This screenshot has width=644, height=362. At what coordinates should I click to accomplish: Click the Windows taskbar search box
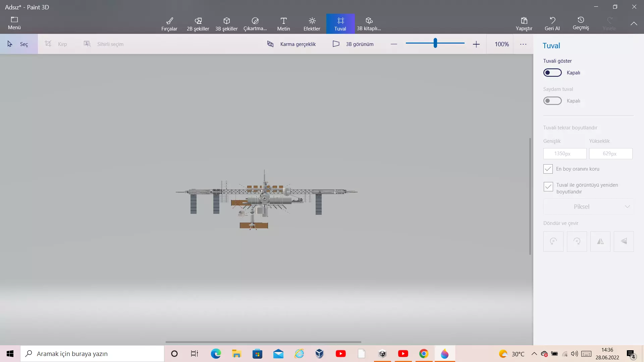[92, 354]
